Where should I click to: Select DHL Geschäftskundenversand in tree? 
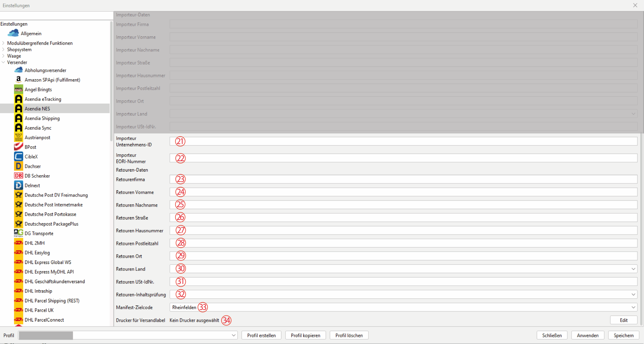55,281
